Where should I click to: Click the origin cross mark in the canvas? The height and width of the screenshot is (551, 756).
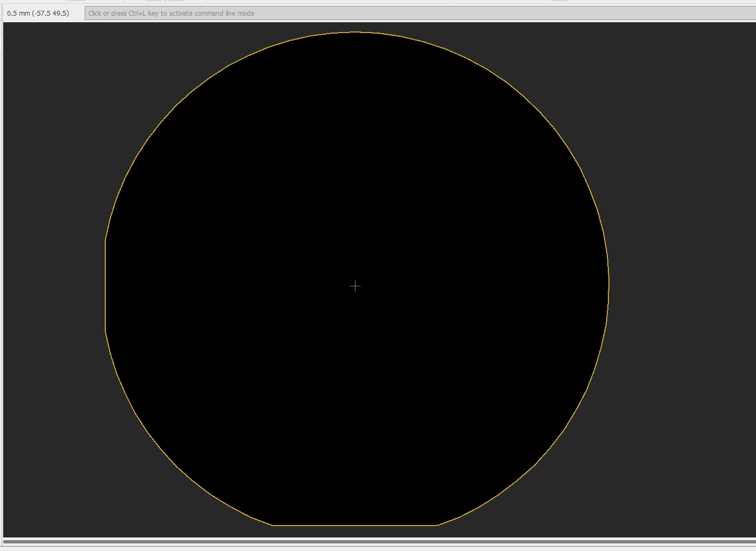(355, 286)
